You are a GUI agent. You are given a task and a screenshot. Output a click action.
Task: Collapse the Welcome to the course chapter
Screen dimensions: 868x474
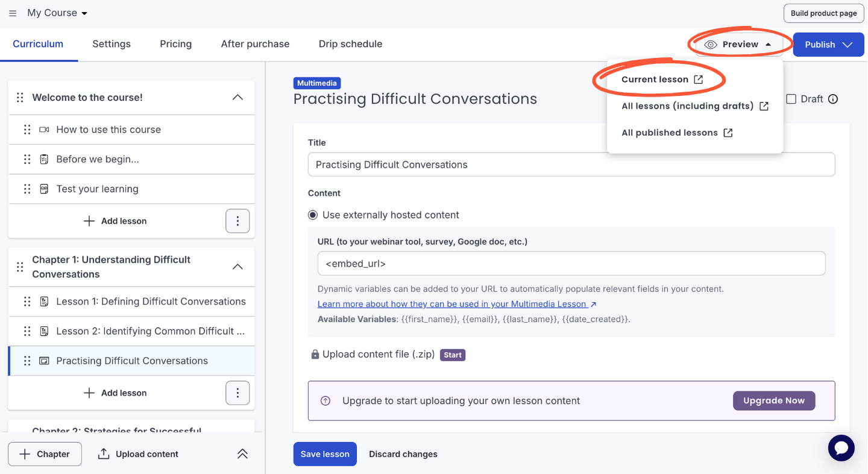pyautogui.click(x=237, y=98)
